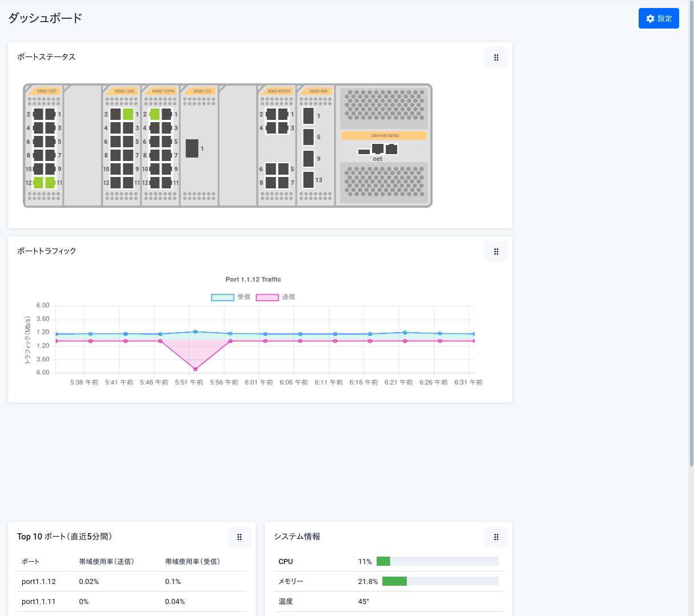Toggle the 送信 legend series in the chart
Image resolution: width=694 pixels, height=616 pixels.
point(267,297)
